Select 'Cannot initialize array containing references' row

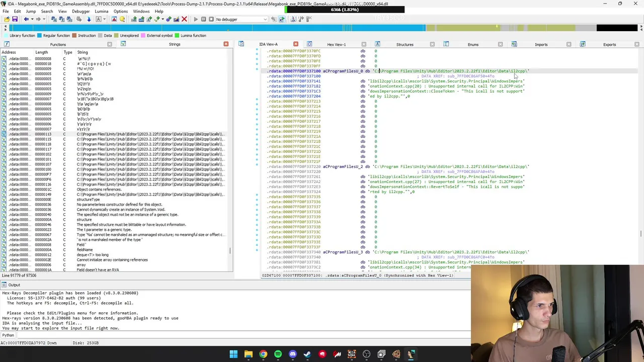coord(113,260)
